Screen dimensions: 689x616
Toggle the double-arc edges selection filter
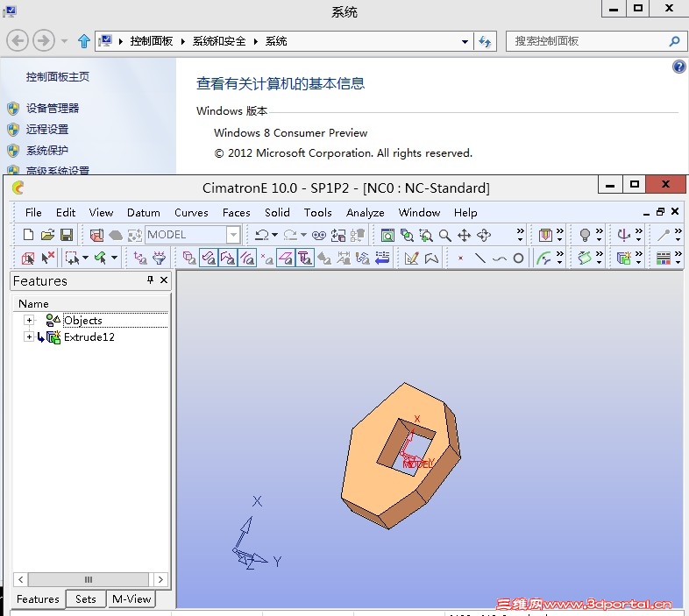tap(247, 258)
